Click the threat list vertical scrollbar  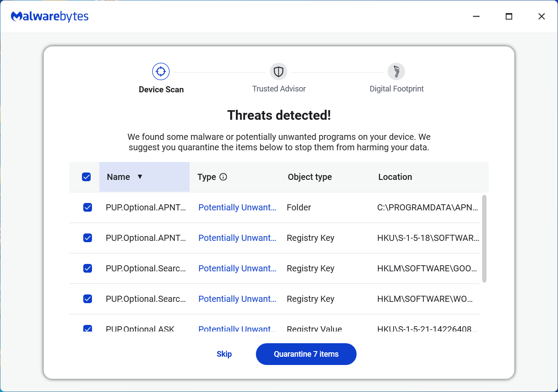484,238
